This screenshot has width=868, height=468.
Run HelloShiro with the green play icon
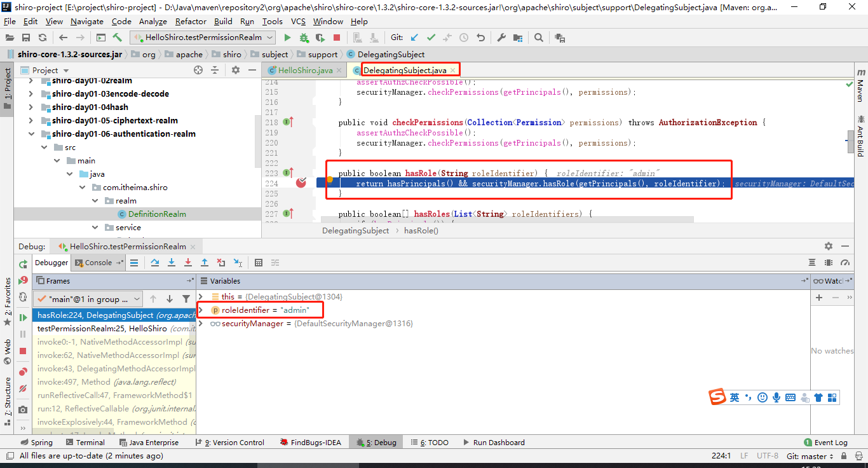pos(287,38)
